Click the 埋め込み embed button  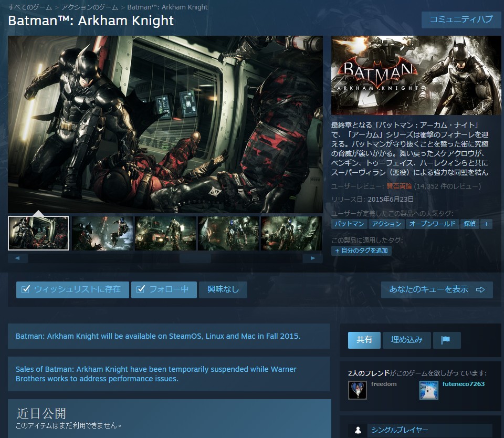click(406, 340)
